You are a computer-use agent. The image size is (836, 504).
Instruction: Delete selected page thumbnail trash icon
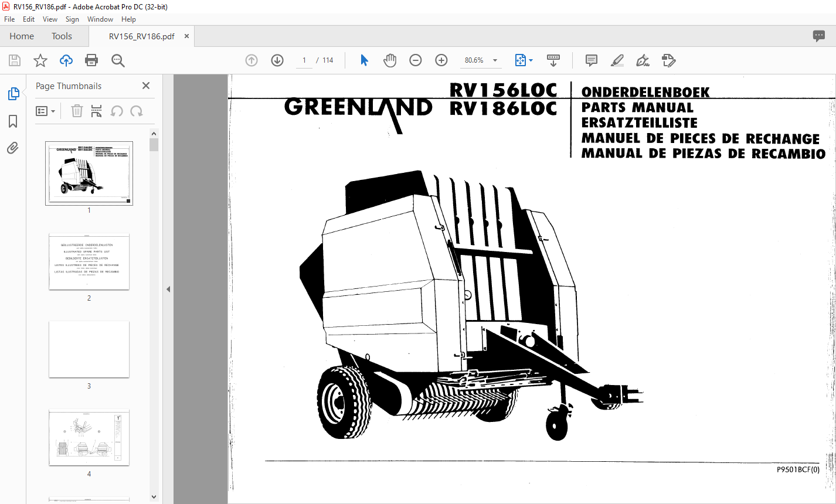(77, 111)
